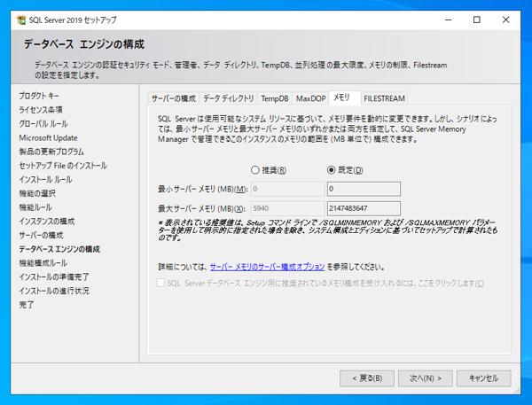Click インストールの準備完了 in the step list
Viewport: 532px width, 405px height.
(x=53, y=276)
